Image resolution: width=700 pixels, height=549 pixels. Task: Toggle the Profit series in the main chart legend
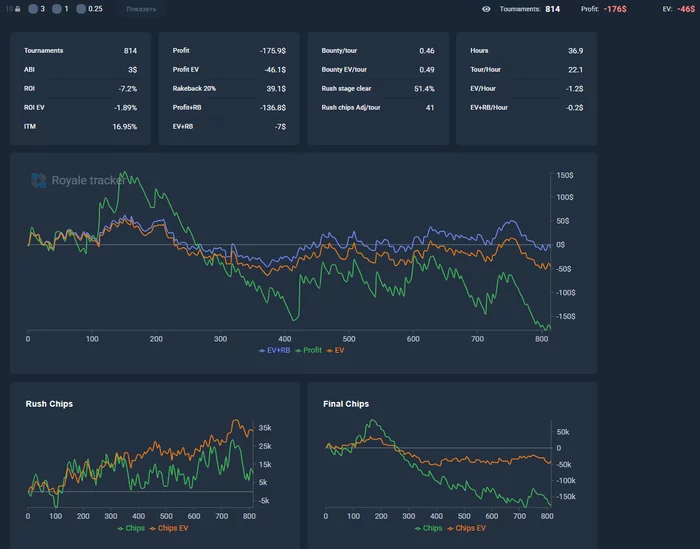coord(308,350)
